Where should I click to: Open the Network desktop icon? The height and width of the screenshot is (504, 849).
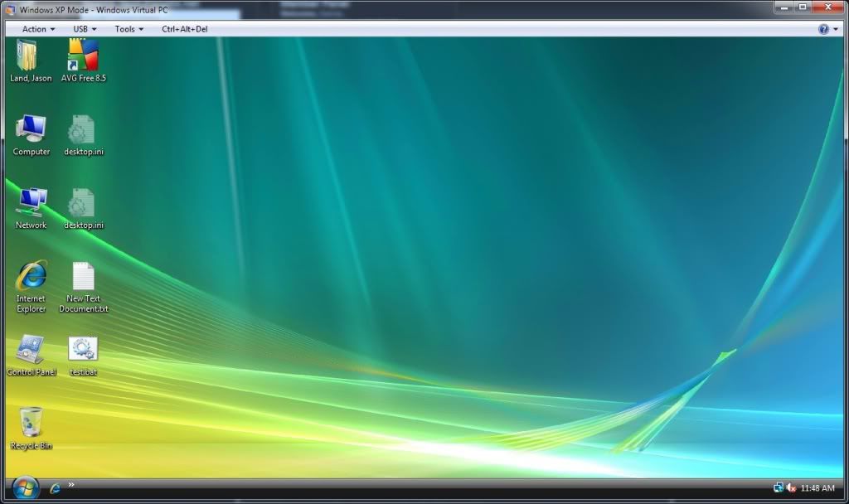(x=31, y=209)
